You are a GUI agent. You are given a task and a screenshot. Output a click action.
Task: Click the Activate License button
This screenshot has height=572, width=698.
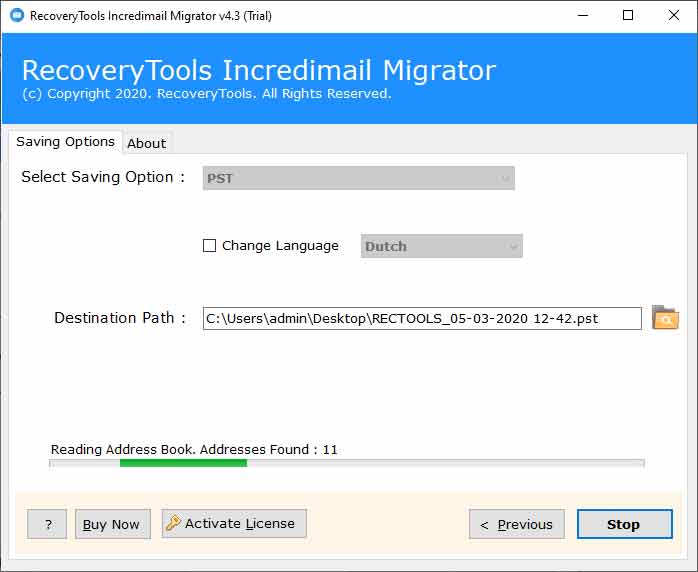(234, 523)
